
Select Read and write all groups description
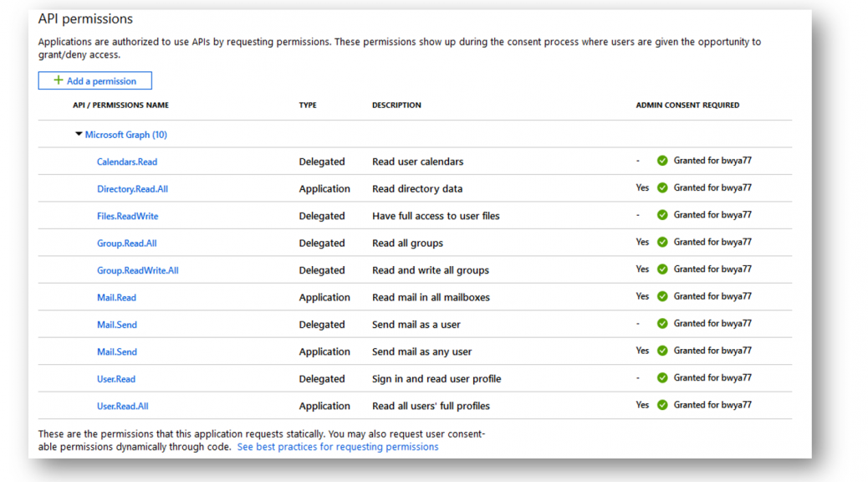point(431,270)
